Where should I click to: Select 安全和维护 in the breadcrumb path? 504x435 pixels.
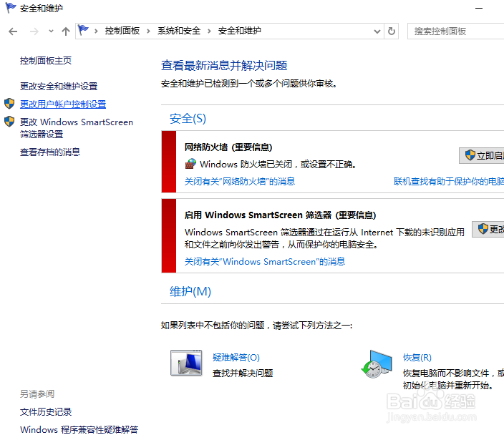[239, 31]
